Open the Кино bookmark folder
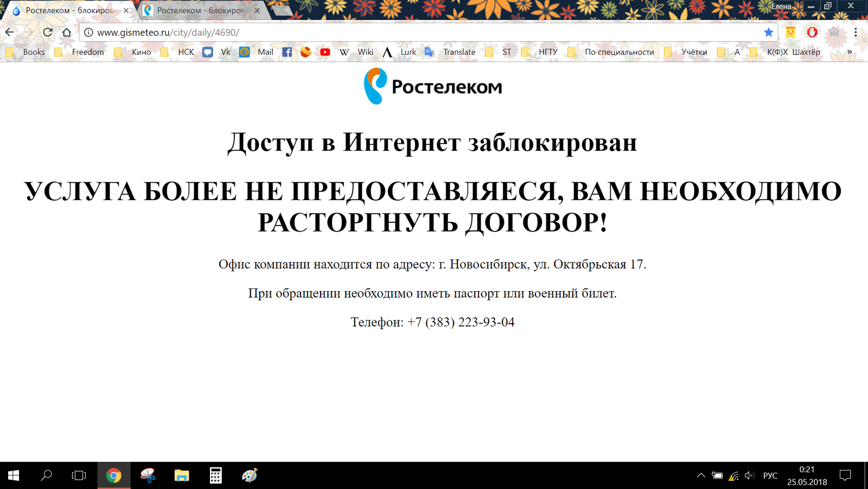Screen dimensions: 868x489 [x=132, y=52]
